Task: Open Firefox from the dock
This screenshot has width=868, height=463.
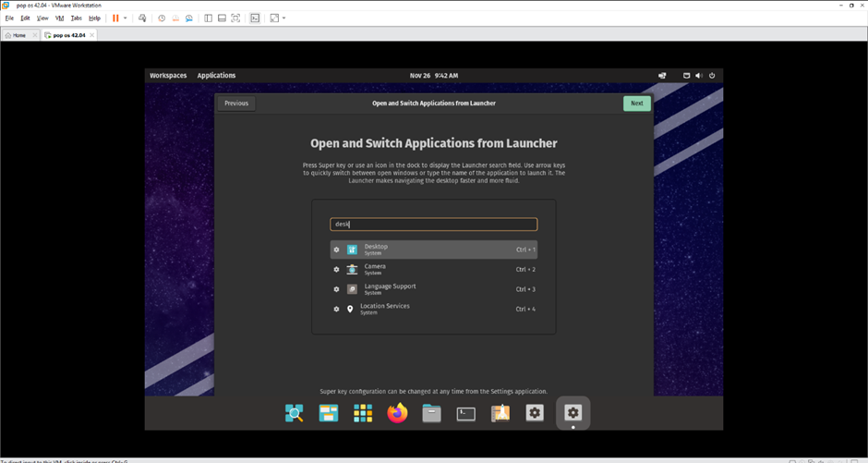Action: (x=397, y=413)
